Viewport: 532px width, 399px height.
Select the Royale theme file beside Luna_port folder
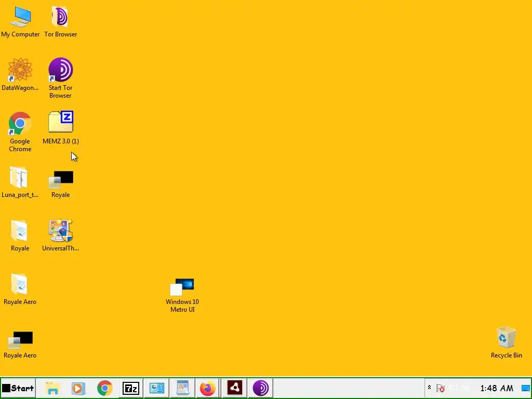point(61,184)
